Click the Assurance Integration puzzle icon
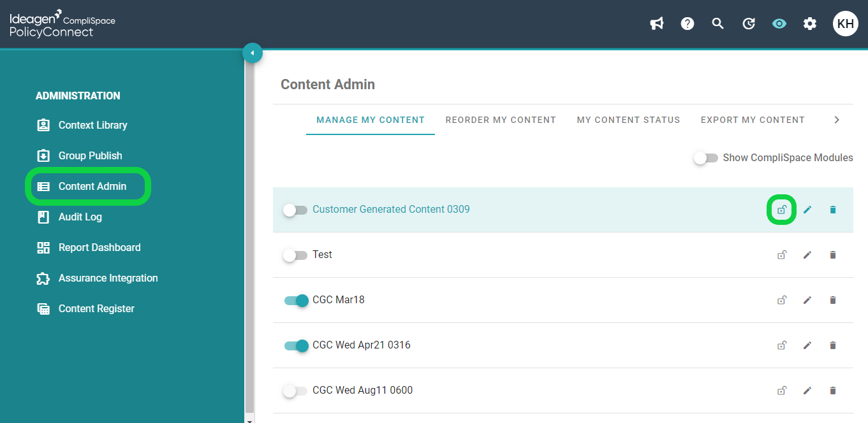The height and width of the screenshot is (423, 868). click(43, 278)
